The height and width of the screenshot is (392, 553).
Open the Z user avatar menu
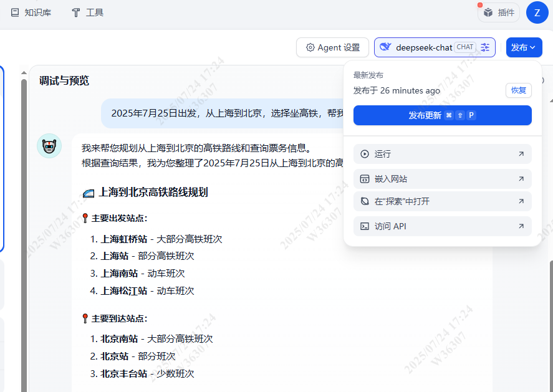pyautogui.click(x=537, y=12)
